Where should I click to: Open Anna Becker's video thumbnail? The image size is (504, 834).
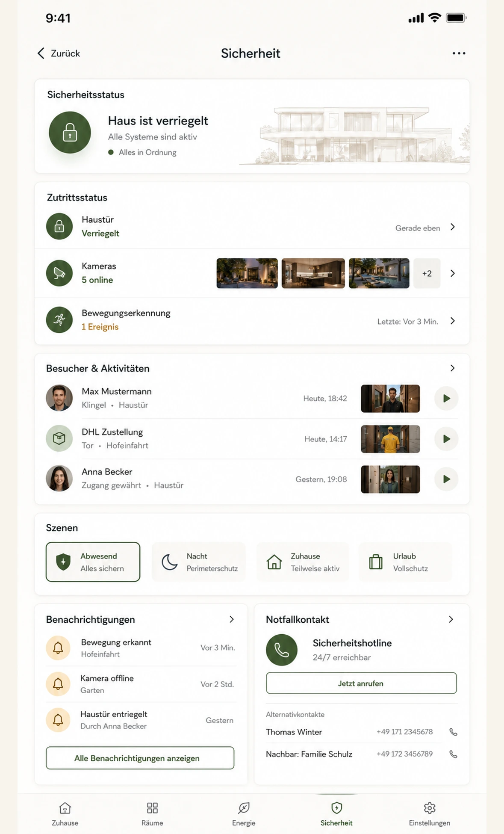[x=390, y=479]
